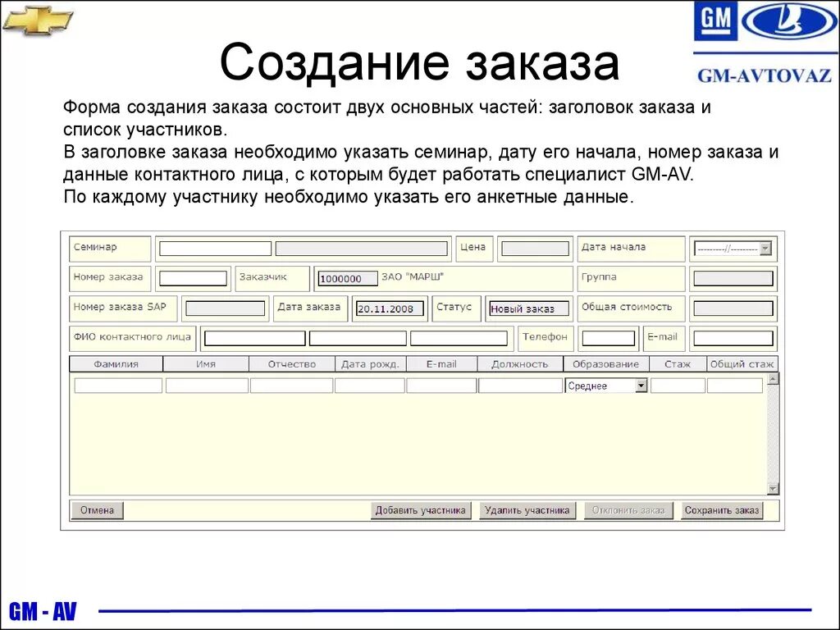Click the ФИО контактного лица label
Screen dimensions: 840x630
[132, 337]
